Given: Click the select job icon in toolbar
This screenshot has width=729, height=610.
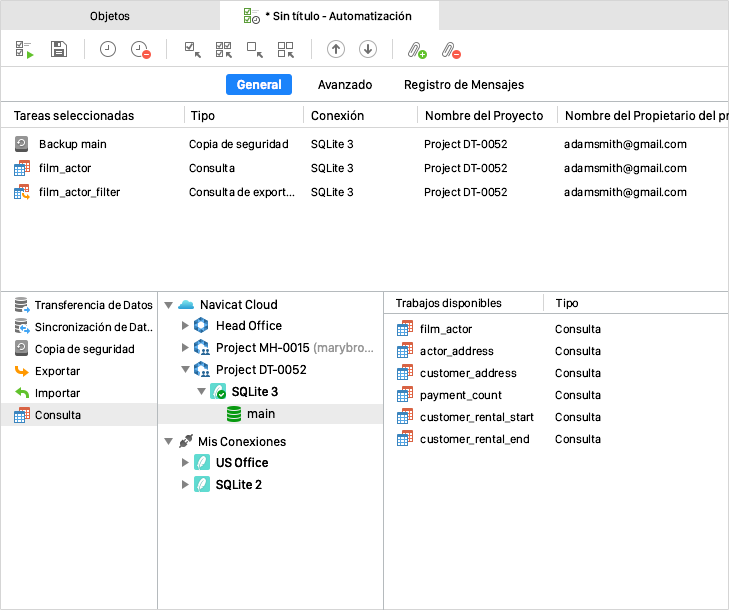Looking at the screenshot, I should (x=192, y=49).
